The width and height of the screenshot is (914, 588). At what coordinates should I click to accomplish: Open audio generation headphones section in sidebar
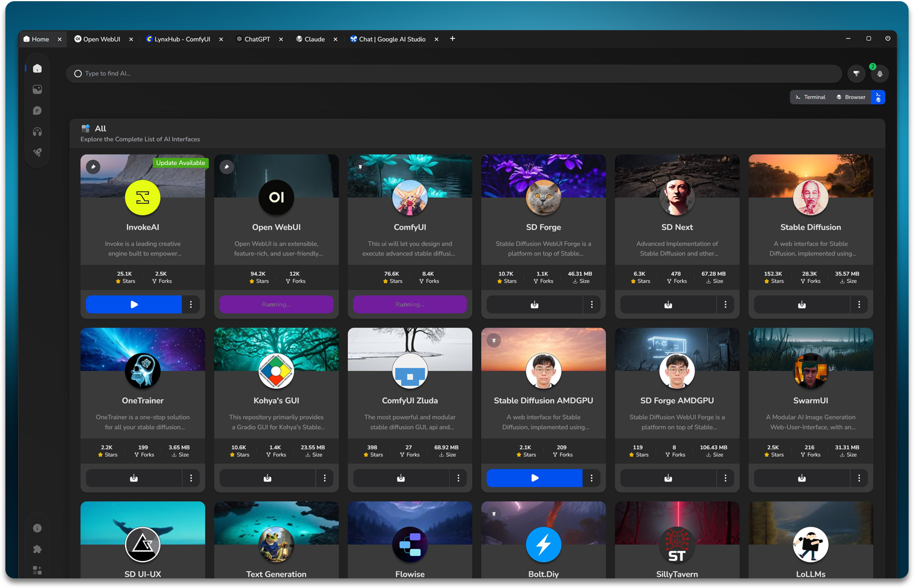pyautogui.click(x=37, y=132)
